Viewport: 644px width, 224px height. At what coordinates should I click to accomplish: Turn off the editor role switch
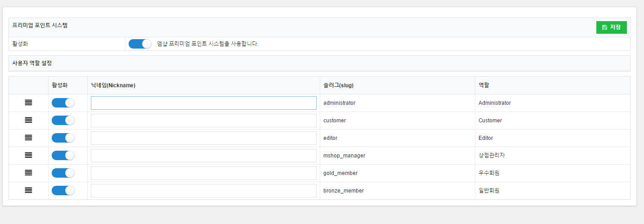click(63, 138)
